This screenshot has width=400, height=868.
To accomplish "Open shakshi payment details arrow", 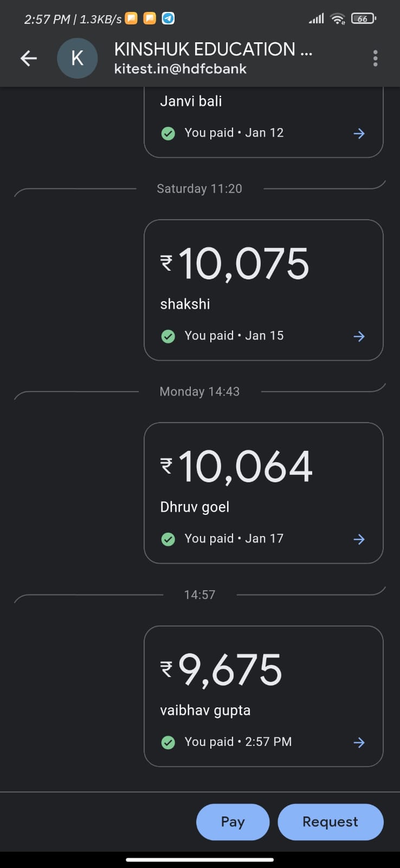I will (359, 336).
